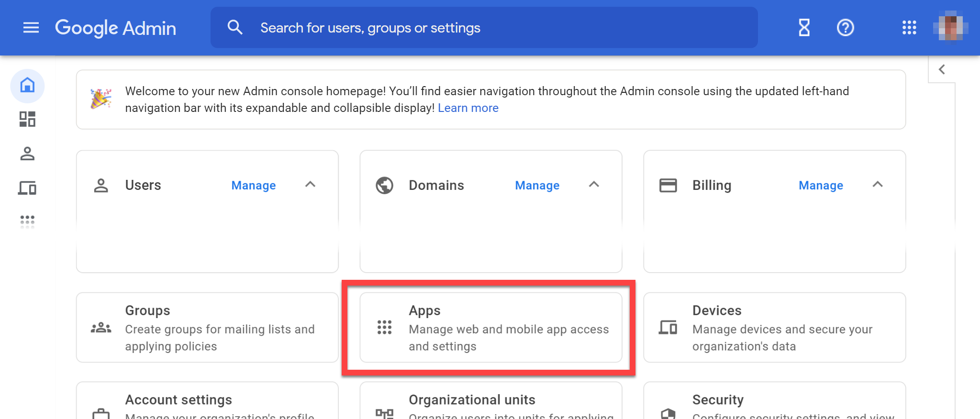
Task: Click the Billing card title
Action: point(712,185)
